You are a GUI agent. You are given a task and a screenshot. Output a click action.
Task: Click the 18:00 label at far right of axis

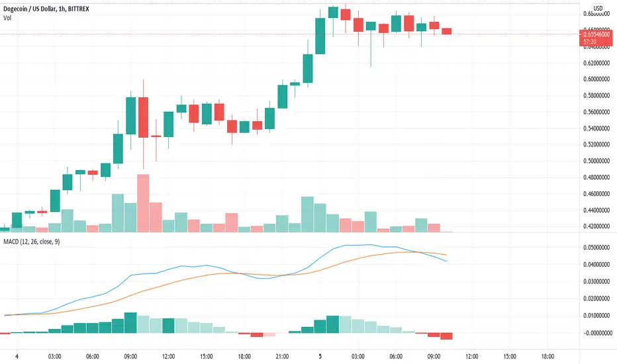coord(547,356)
